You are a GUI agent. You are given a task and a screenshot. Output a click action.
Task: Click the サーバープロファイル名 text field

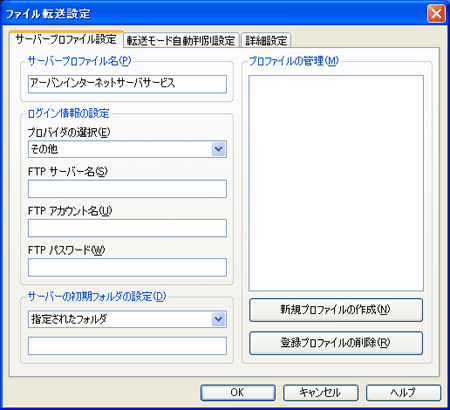(127, 84)
